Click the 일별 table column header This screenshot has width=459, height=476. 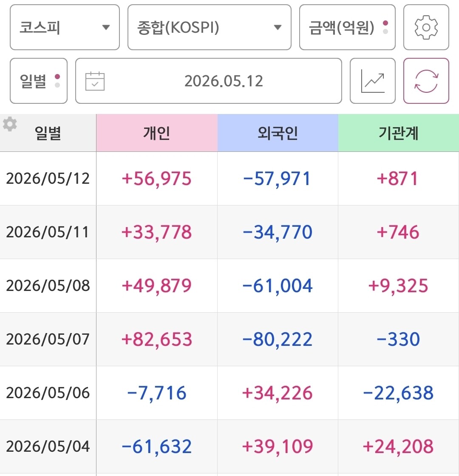(x=48, y=133)
